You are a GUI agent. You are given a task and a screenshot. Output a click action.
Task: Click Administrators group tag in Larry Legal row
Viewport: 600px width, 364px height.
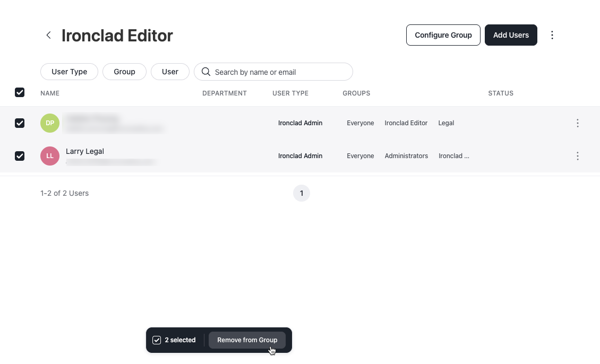[x=406, y=156]
